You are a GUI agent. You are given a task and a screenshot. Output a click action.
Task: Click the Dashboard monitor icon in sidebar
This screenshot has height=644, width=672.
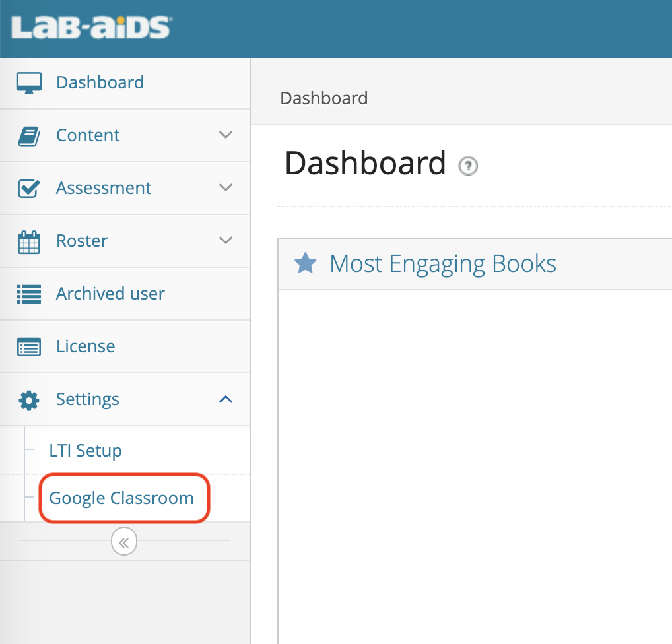tap(28, 82)
